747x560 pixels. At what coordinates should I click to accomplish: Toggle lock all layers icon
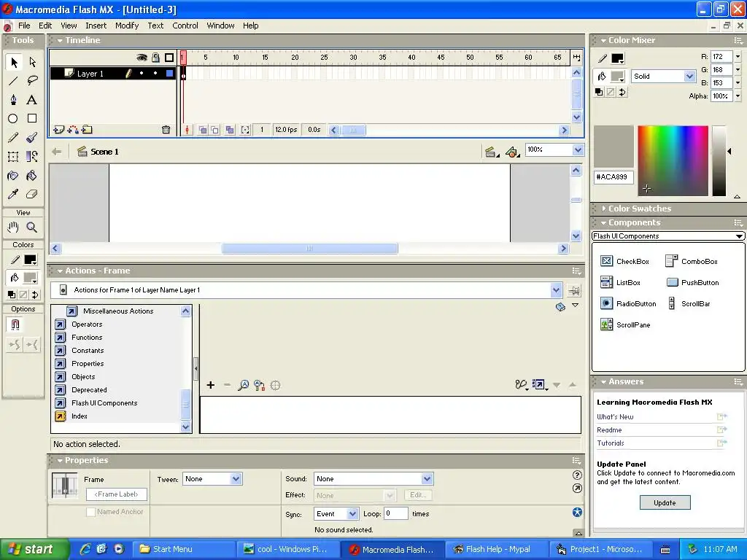[155, 58]
